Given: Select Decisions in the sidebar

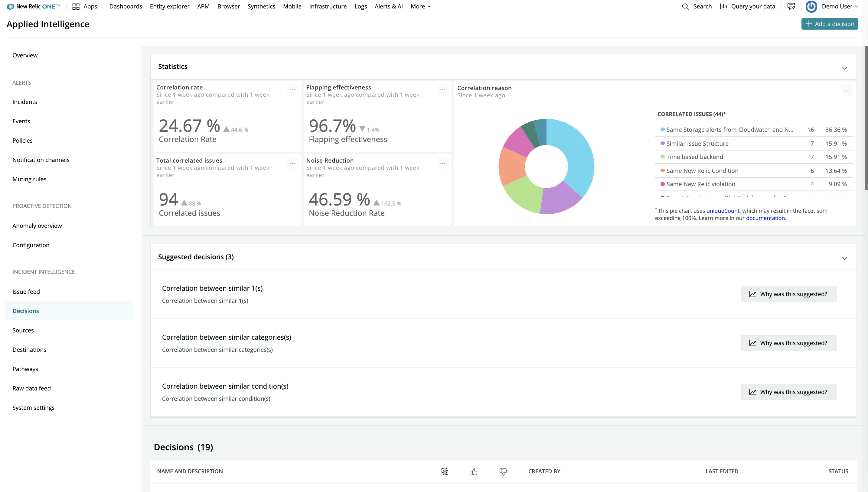Looking at the screenshot, I should 69,311.
